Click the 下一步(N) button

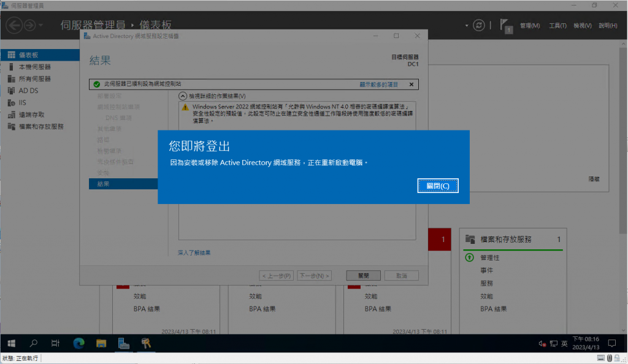[315, 276]
